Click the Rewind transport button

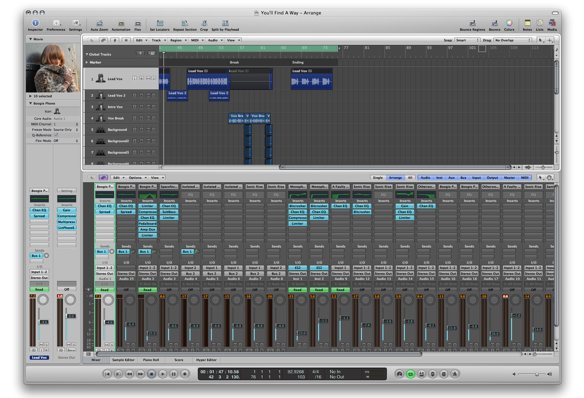pos(129,374)
